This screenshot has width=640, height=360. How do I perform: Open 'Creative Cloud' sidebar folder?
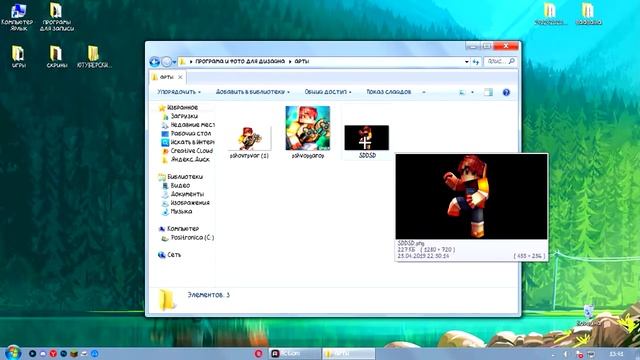point(187,151)
